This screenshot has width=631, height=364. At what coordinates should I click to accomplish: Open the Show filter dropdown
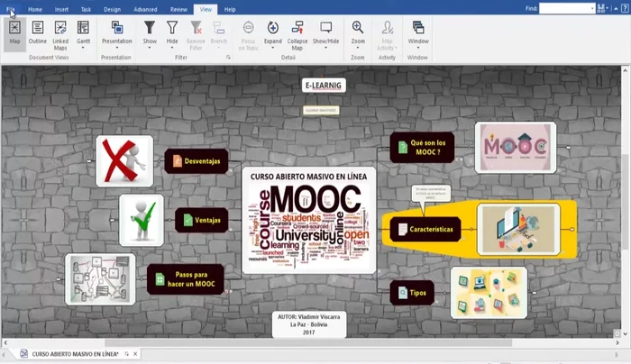click(x=150, y=41)
